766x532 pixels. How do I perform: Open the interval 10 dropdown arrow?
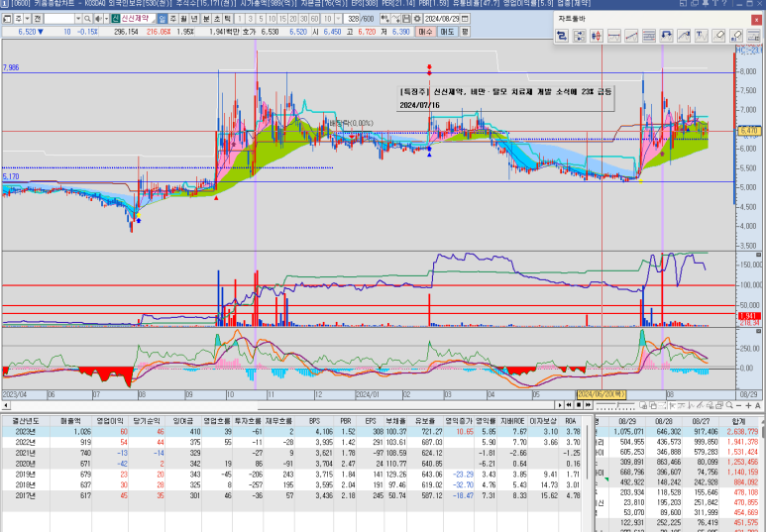[339, 19]
